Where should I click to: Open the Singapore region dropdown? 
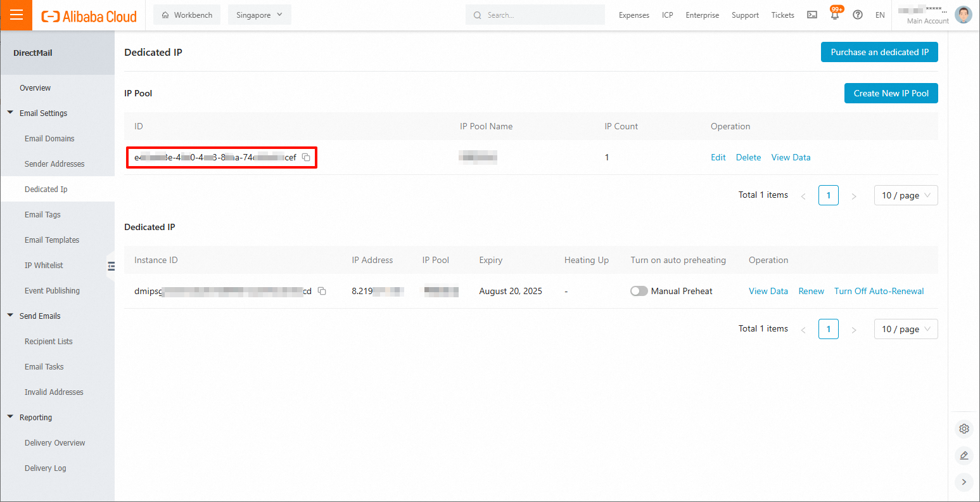(260, 15)
